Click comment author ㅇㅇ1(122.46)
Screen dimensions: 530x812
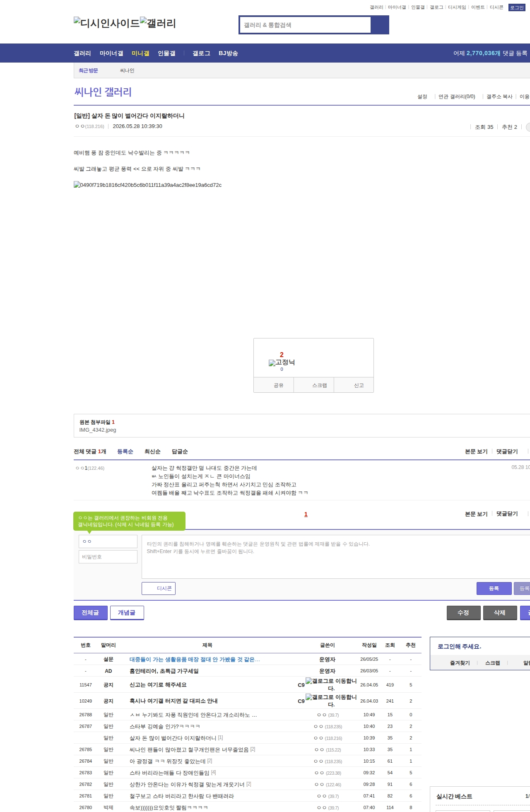pos(90,468)
